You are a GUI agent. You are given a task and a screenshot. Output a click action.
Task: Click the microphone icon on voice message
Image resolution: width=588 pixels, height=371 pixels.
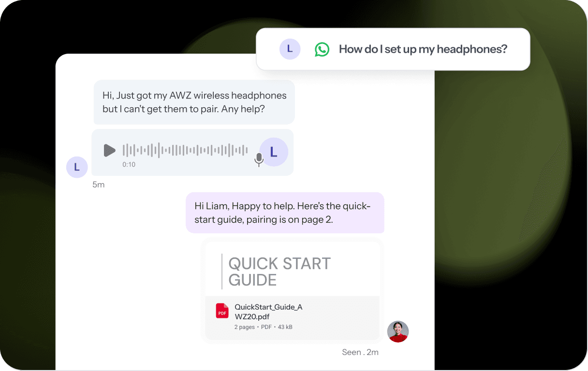(x=259, y=160)
